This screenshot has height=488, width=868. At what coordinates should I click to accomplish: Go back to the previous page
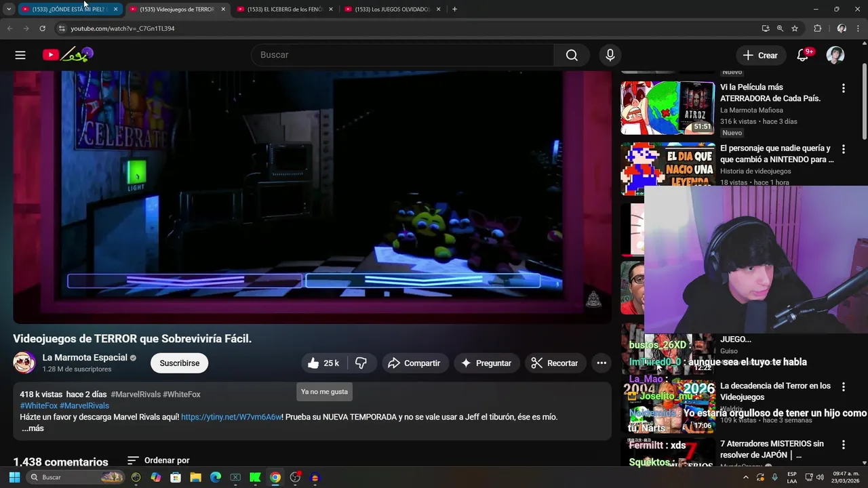tap(9, 28)
